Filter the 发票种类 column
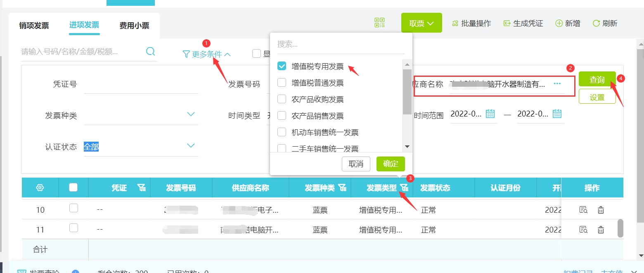This screenshot has width=644, height=273. [x=342, y=188]
